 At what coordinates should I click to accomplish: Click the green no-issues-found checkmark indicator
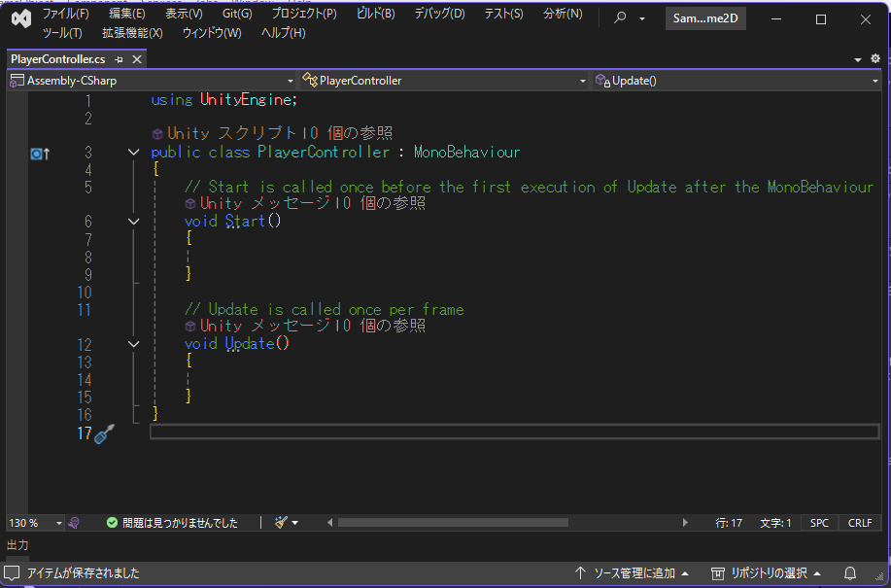113,523
